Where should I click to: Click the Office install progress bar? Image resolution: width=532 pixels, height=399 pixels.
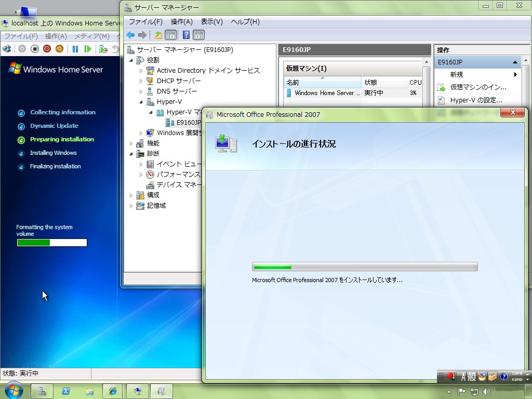point(365,267)
